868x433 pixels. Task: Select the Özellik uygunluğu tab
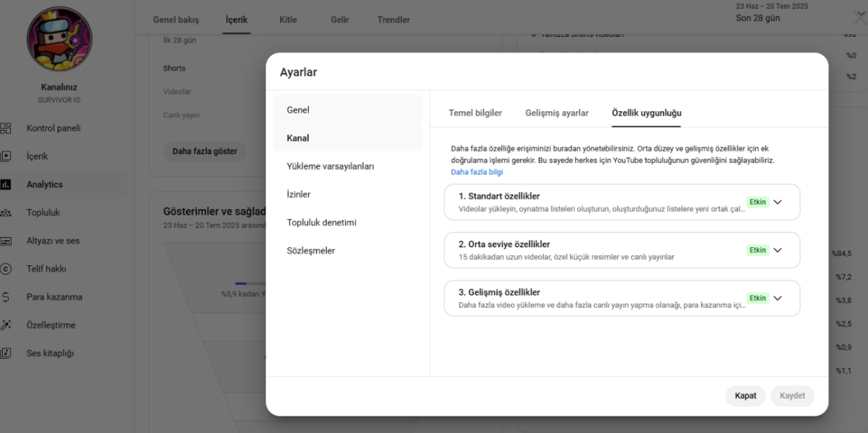click(646, 113)
